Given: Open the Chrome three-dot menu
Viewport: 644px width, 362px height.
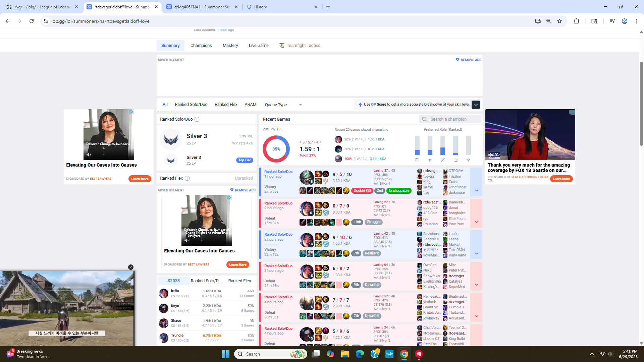Looking at the screenshot, I should coord(637,21).
